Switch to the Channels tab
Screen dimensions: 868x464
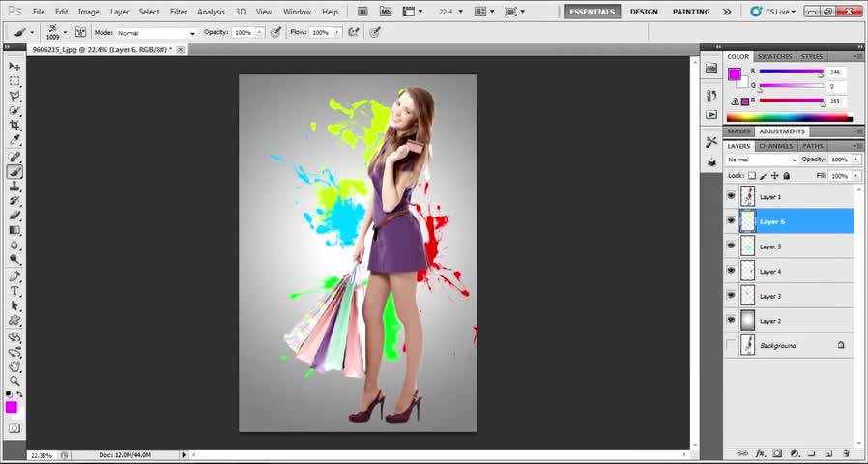coord(775,146)
